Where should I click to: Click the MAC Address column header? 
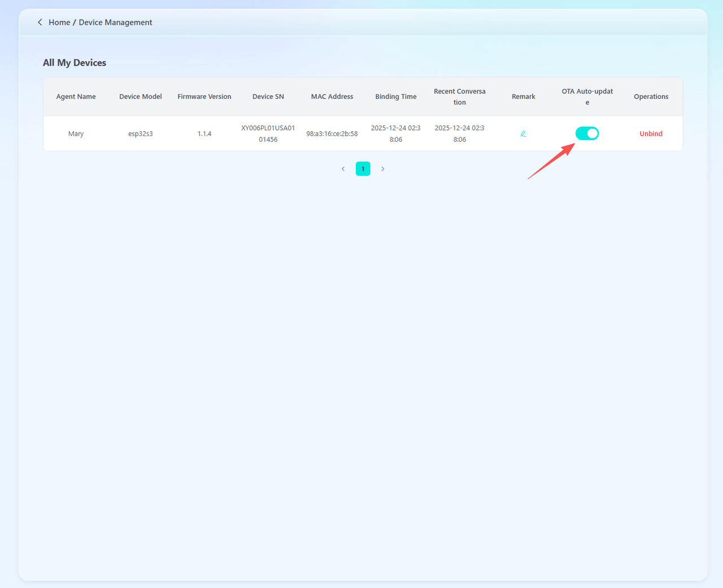[332, 97]
